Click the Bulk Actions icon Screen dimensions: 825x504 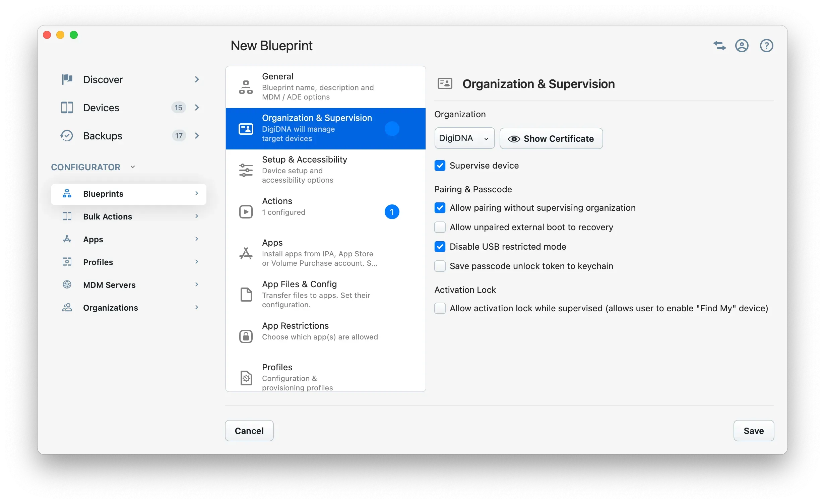67,216
